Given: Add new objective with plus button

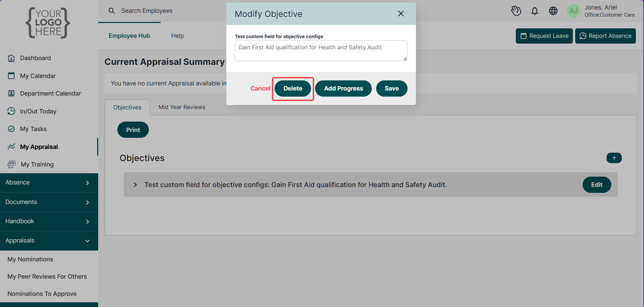Looking at the screenshot, I should (x=614, y=158).
